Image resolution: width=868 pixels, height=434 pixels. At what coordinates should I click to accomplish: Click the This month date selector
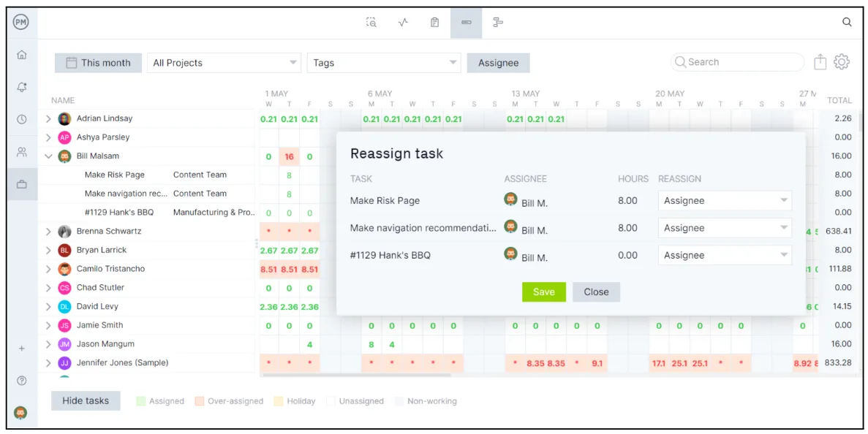point(98,63)
